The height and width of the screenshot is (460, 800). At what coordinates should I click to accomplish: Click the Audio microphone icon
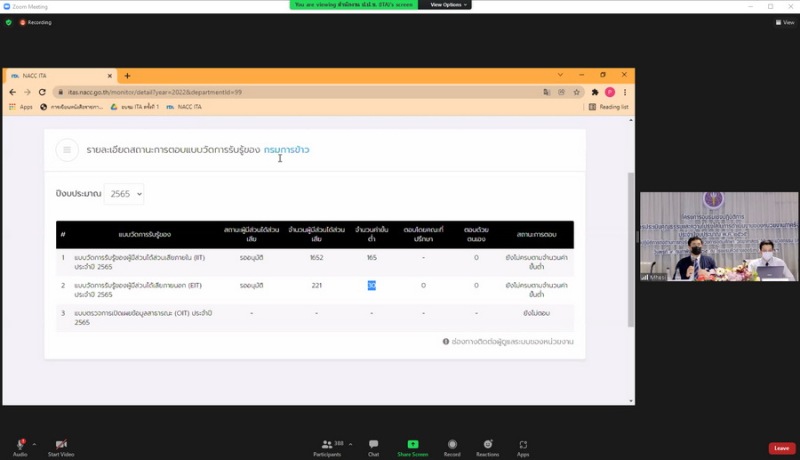20,444
